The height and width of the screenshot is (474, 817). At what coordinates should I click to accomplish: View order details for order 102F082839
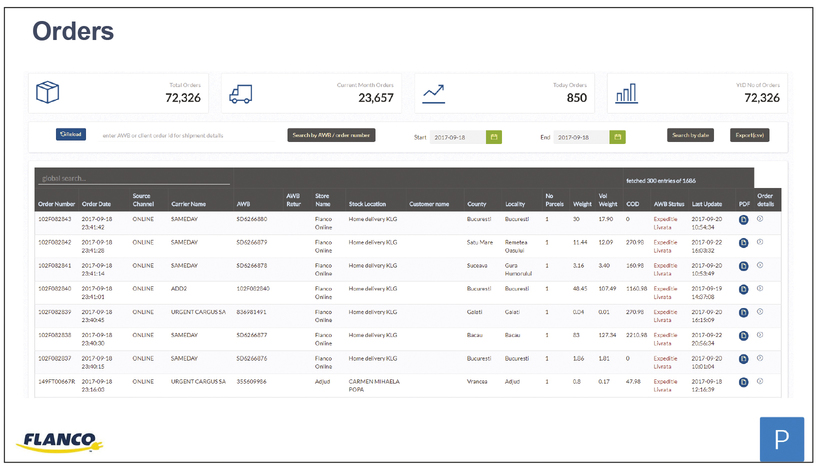pos(760,309)
